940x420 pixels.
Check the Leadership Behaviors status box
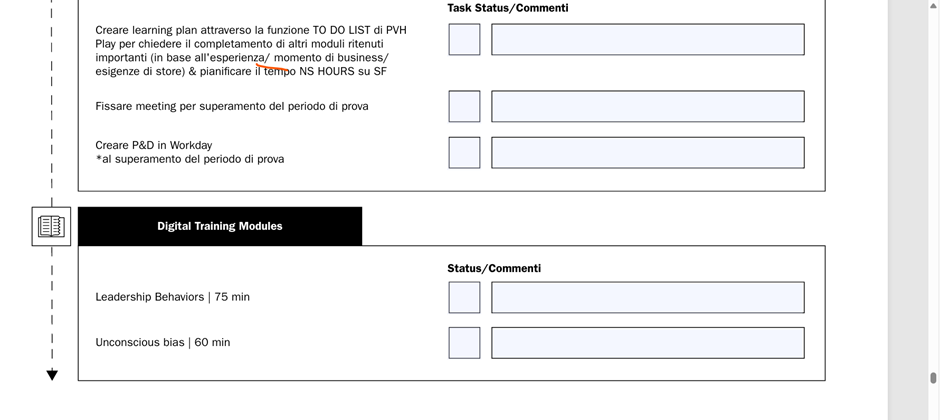464,297
